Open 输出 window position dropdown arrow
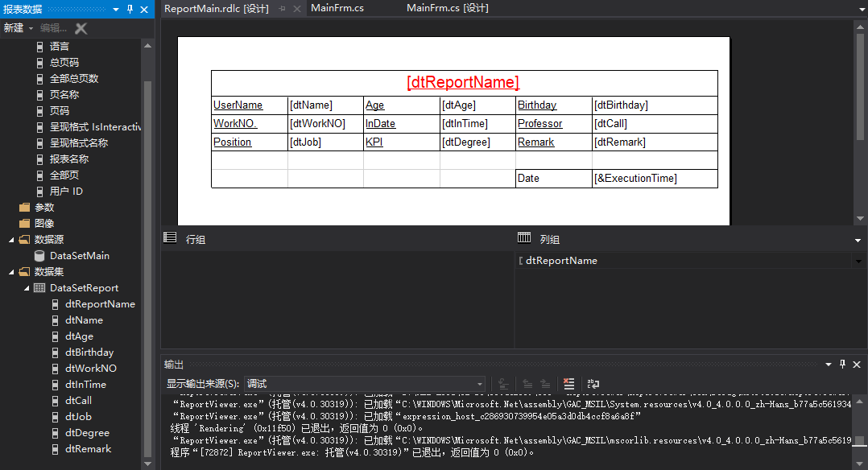The width and height of the screenshot is (868, 470). (x=828, y=365)
